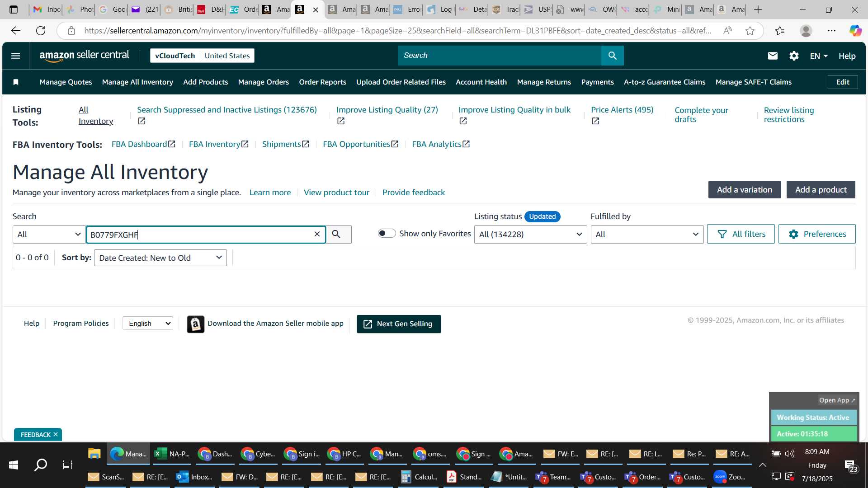The height and width of the screenshot is (488, 868).
Task: Open external link icon under Price Alerts
Action: coord(595,121)
